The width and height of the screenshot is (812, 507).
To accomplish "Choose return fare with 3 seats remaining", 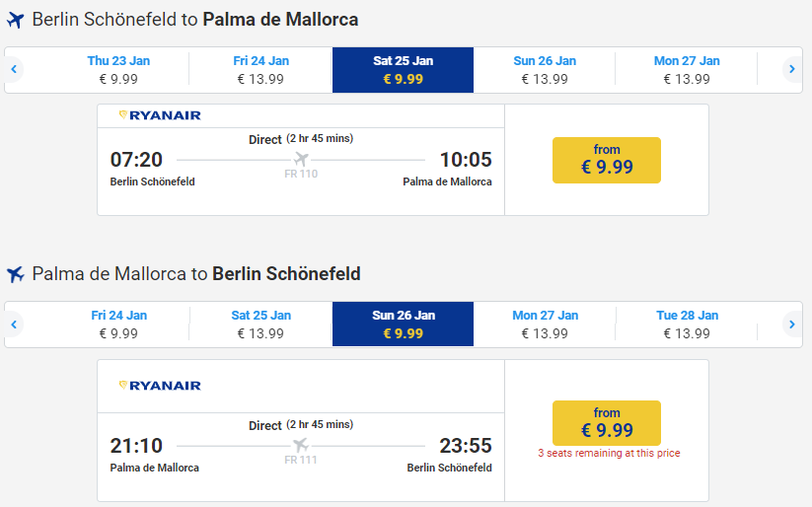I will click(607, 422).
